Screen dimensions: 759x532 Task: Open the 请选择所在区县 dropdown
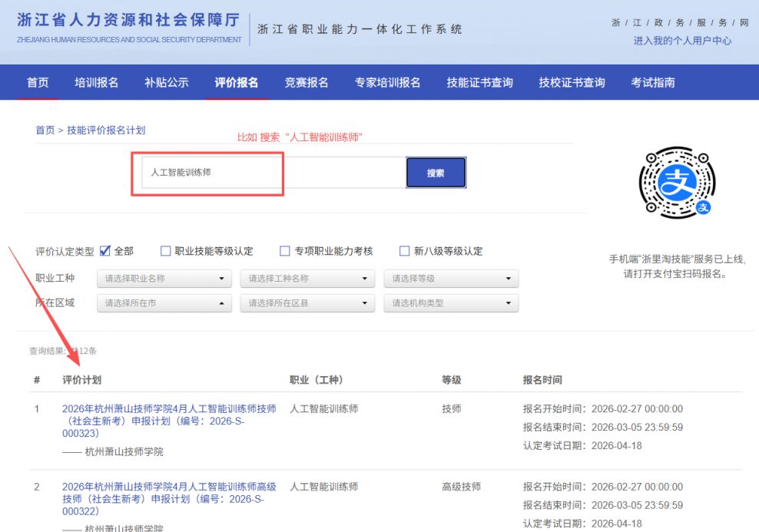point(307,303)
